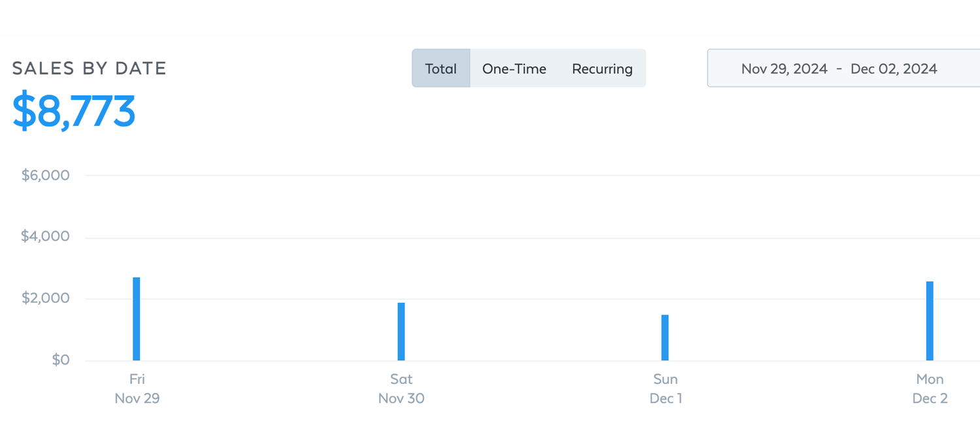
Task: Click the $0 y-axis label
Action: click(x=60, y=360)
